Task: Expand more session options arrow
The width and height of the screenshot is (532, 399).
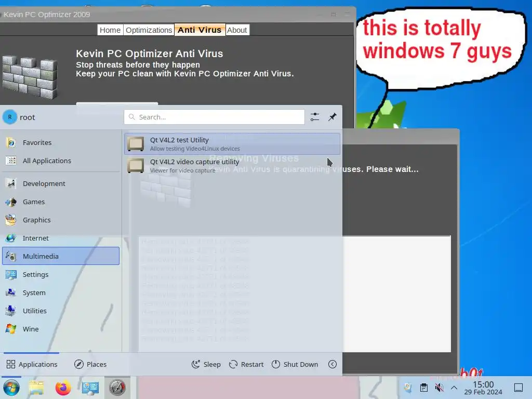Action: point(332,364)
